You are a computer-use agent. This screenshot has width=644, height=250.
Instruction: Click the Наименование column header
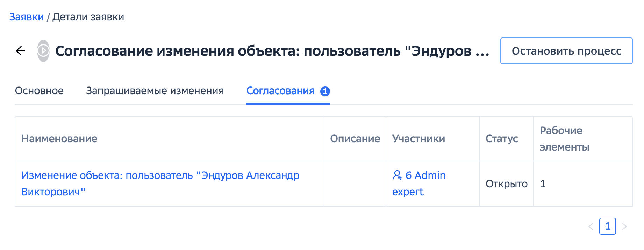point(59,139)
